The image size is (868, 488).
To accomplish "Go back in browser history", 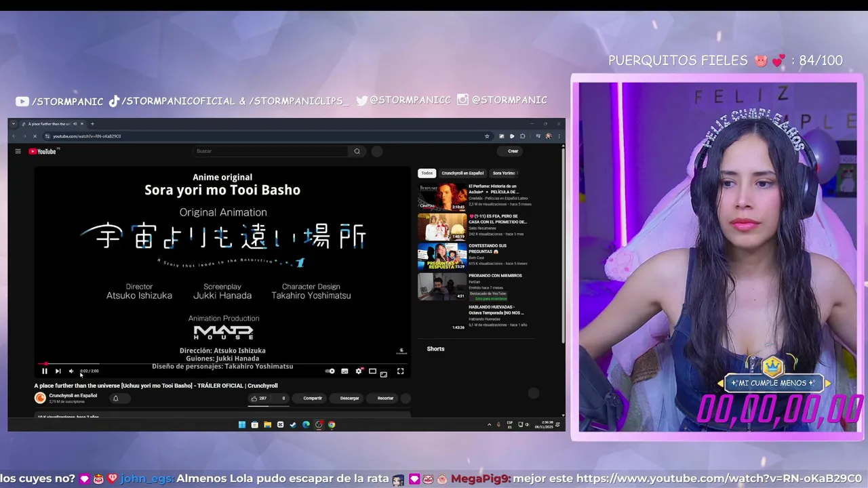I will pos(14,136).
